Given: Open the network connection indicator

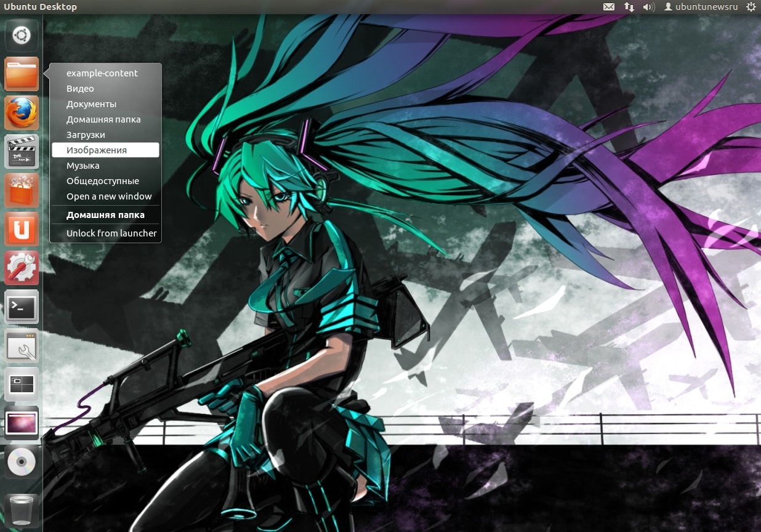Looking at the screenshot, I should pyautogui.click(x=629, y=7).
